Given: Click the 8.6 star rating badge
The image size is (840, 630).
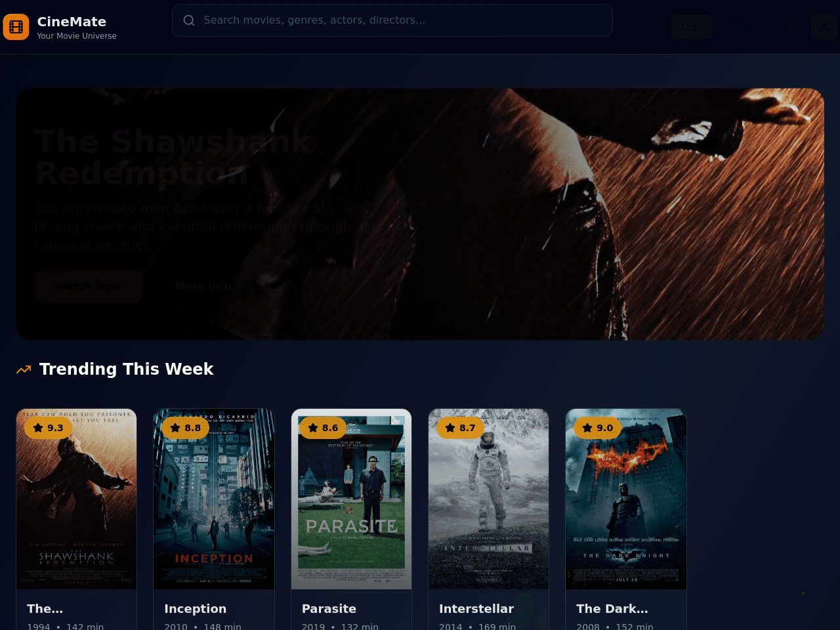Looking at the screenshot, I should (323, 428).
